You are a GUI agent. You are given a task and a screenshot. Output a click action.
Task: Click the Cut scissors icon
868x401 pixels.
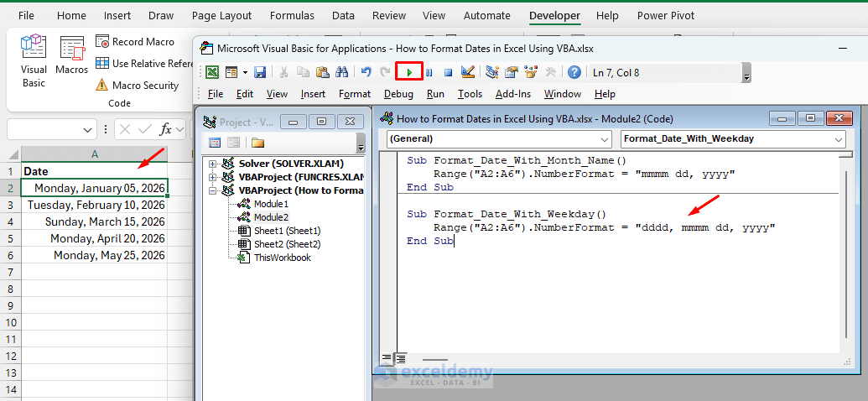point(283,72)
